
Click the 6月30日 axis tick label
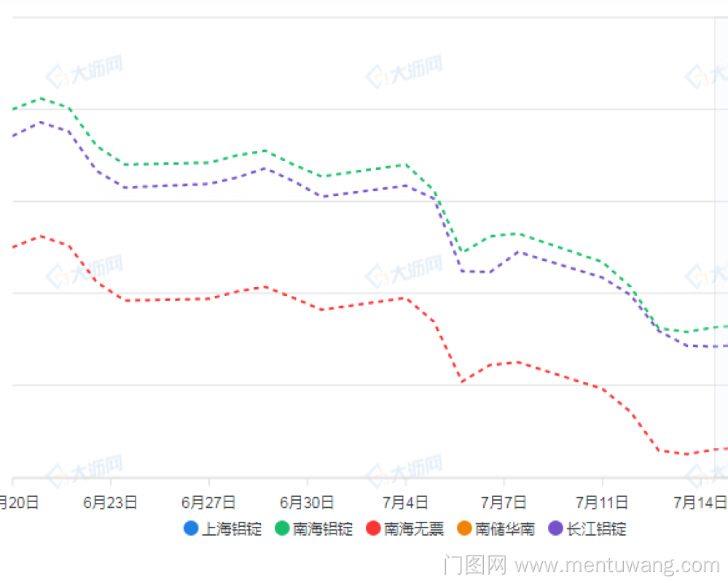pyautogui.click(x=307, y=502)
